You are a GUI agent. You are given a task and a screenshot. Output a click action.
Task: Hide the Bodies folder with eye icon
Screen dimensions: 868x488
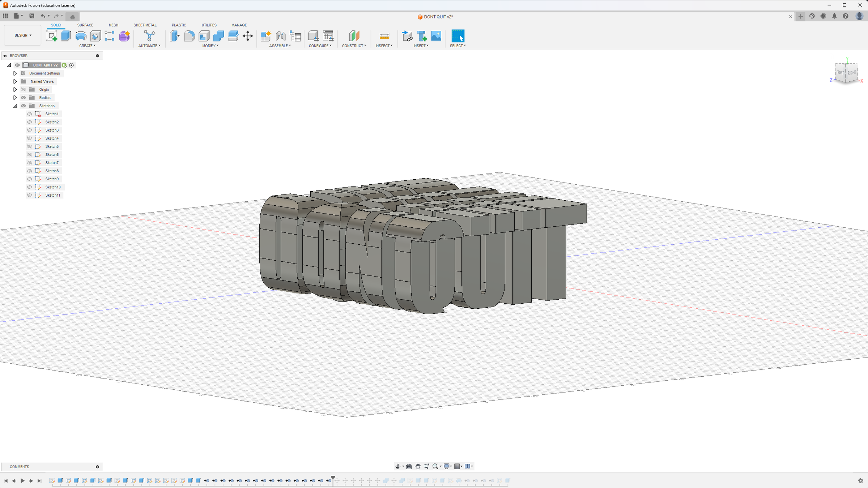tap(24, 98)
